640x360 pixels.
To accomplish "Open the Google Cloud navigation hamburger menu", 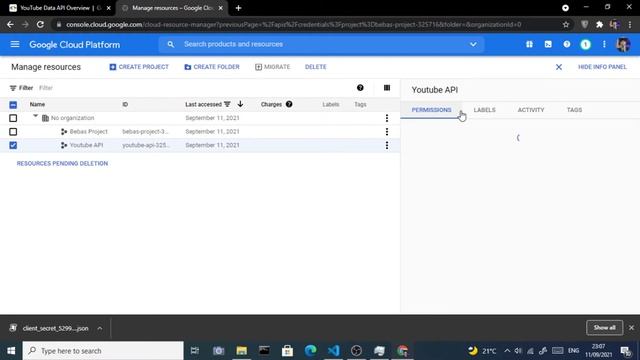I will (15, 44).
